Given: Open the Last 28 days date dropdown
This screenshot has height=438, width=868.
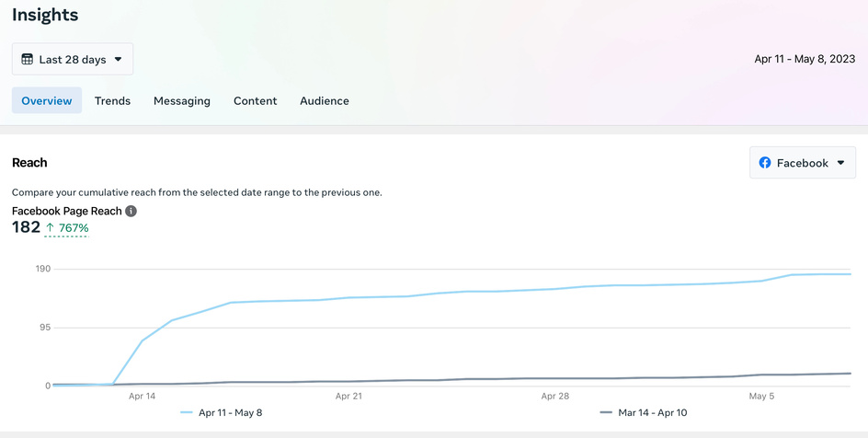Looking at the screenshot, I should point(73,60).
